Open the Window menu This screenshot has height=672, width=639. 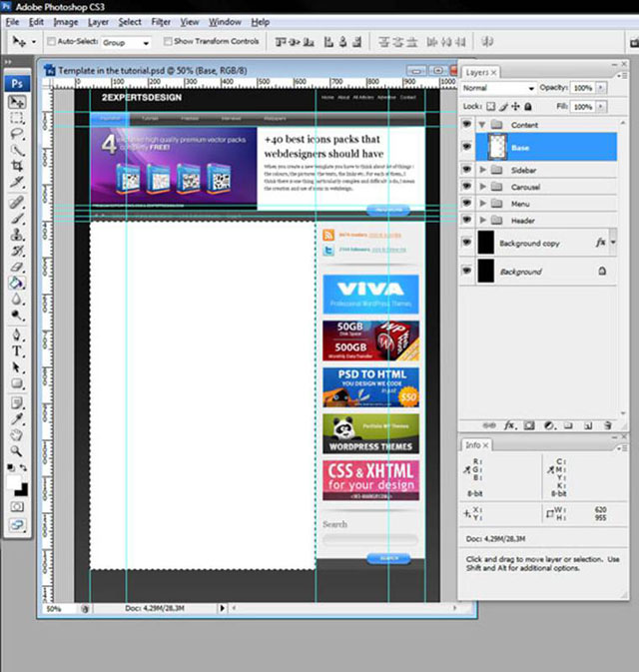[x=225, y=22]
